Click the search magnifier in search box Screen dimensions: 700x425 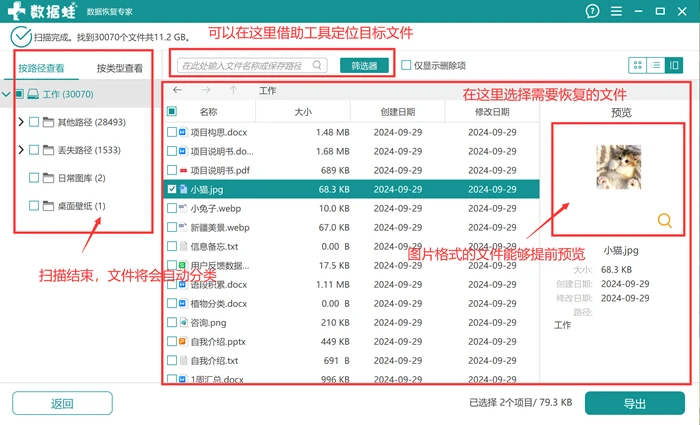(317, 65)
